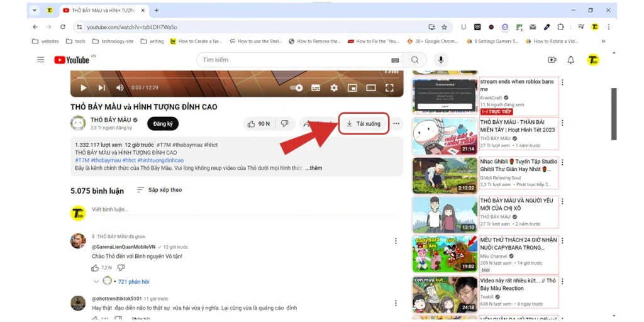This screenshot has width=644, height=322.
Task: Open @GarenaLienQuanMobileVN profile link
Action: [124, 247]
